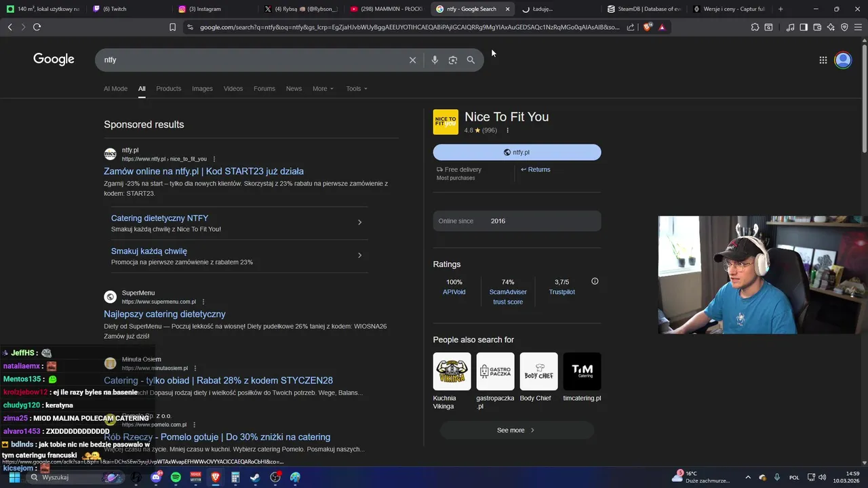Open the extensions puzzle icon
Viewport: 868px width, 488px height.
(755, 27)
